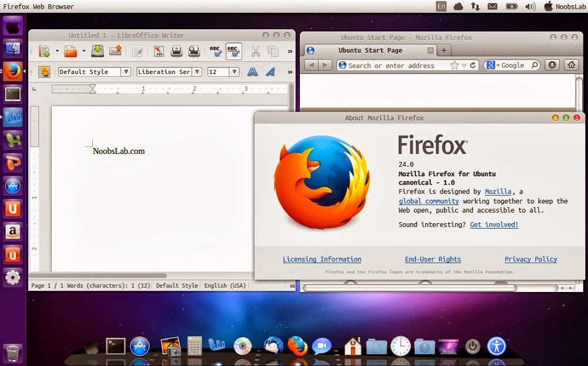The width and height of the screenshot is (588, 366).
Task: Open the mail envelope indicator menu
Action: (493, 6)
